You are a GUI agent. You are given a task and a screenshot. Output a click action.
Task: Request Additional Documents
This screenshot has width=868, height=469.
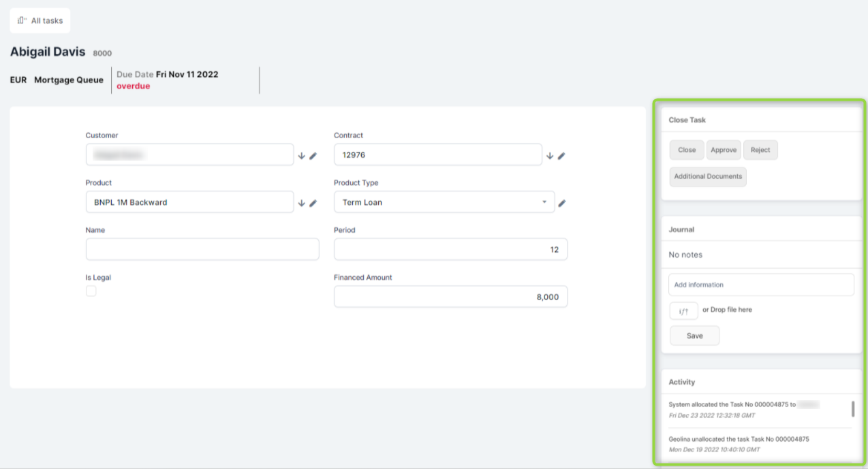pyautogui.click(x=708, y=177)
